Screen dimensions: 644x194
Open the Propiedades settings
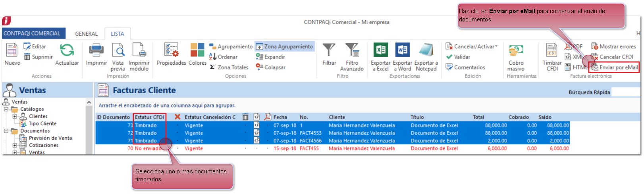[171, 54]
